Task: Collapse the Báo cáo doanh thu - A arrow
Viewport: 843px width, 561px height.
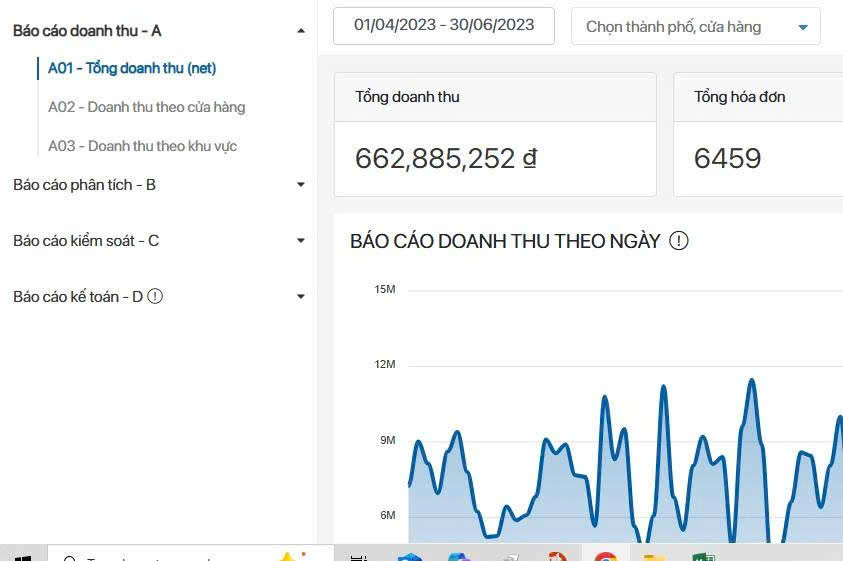Action: [301, 31]
